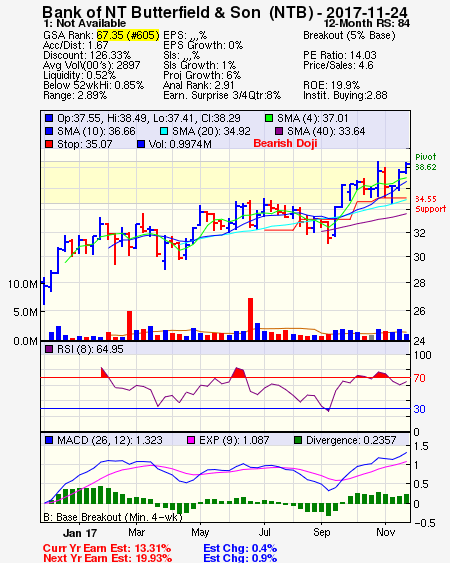Click the purple RSI (8) legend square
This screenshot has height=563, width=450.
(49, 349)
